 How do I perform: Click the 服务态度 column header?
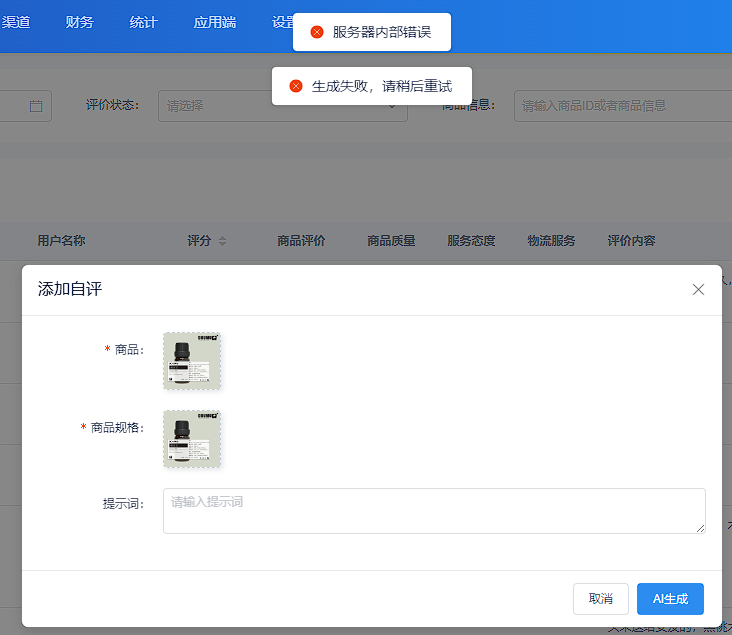tap(471, 241)
